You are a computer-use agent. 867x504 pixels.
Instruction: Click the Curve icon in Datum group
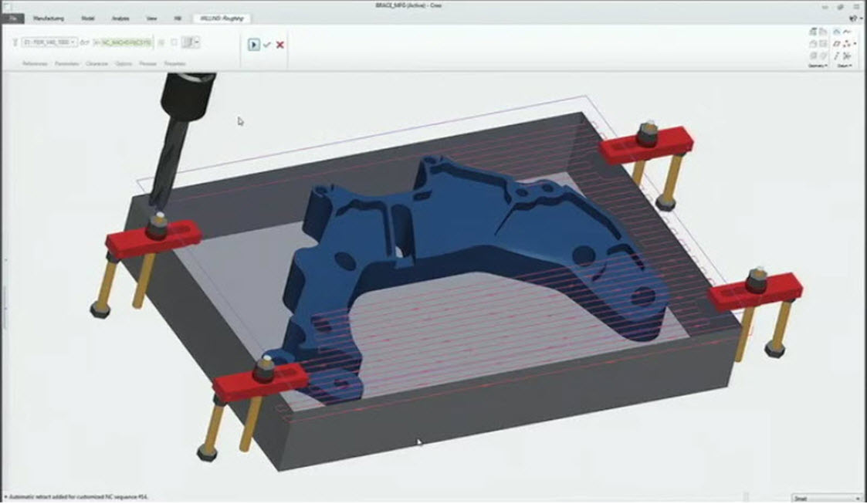[x=847, y=32]
